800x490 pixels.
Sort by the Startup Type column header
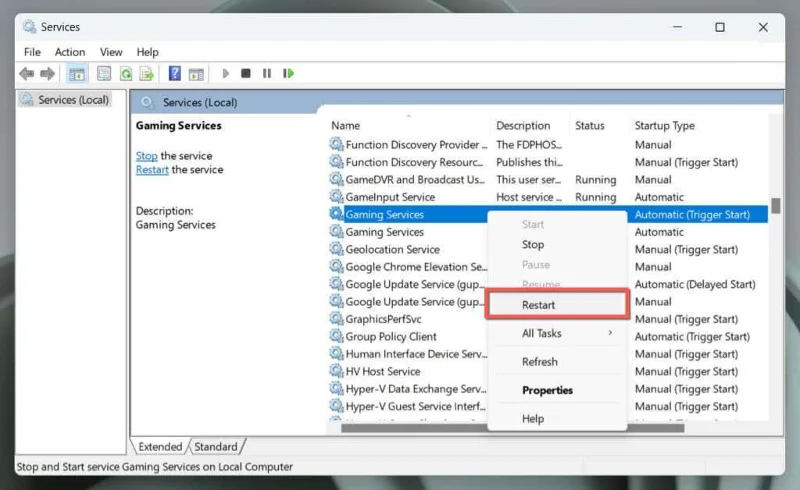[x=664, y=126]
